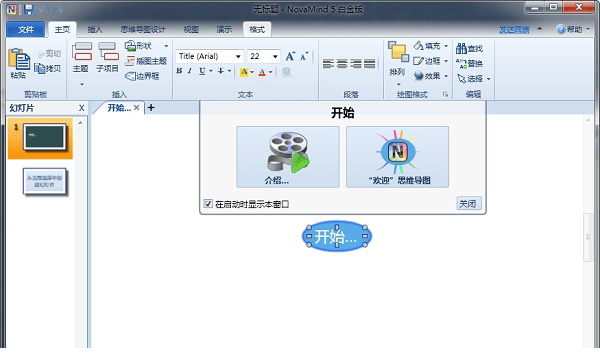This screenshot has height=361, width=600.
Task: Toggle Underline formatting
Action: point(202,71)
